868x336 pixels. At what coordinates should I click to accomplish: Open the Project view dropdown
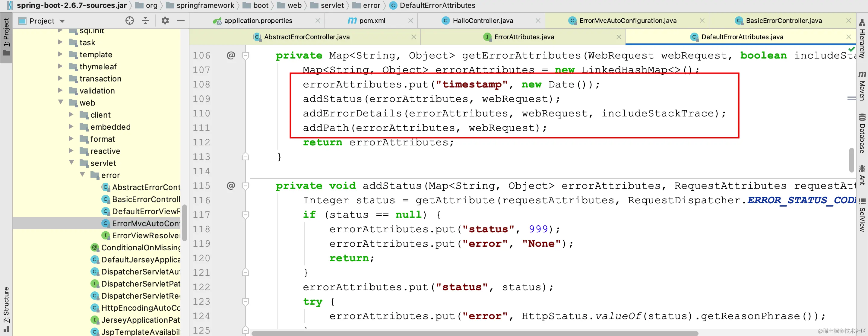[62, 21]
